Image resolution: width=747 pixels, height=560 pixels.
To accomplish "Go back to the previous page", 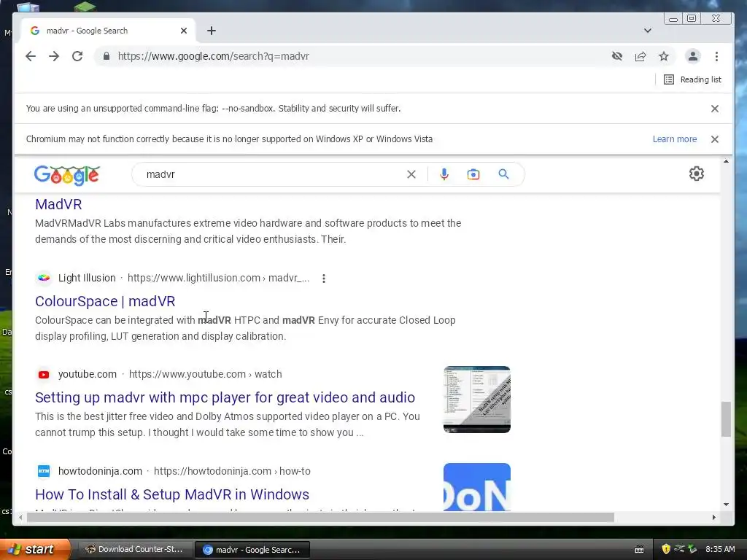I will (x=31, y=56).
